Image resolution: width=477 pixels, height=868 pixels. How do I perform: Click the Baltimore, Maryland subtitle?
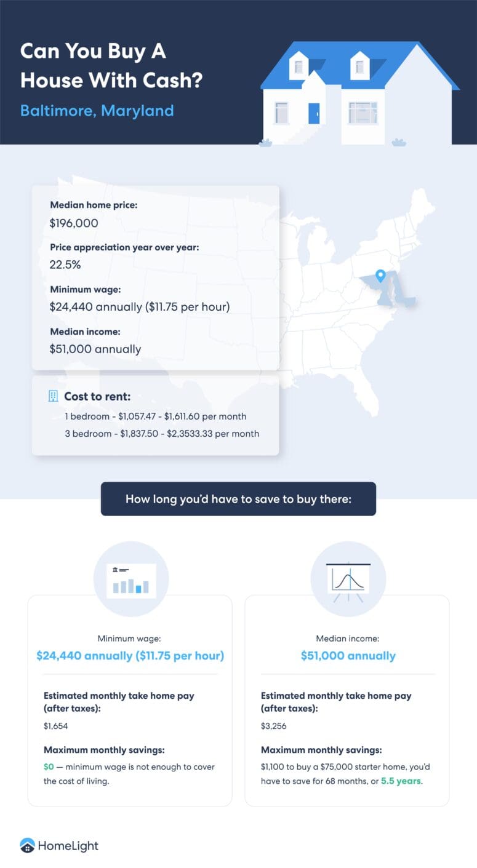click(x=97, y=111)
